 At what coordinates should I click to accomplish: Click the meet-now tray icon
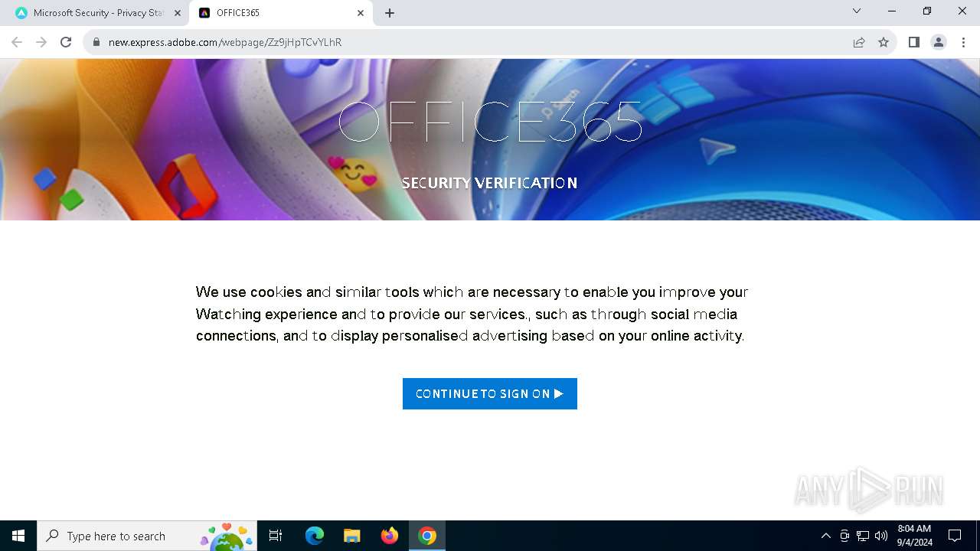(844, 536)
